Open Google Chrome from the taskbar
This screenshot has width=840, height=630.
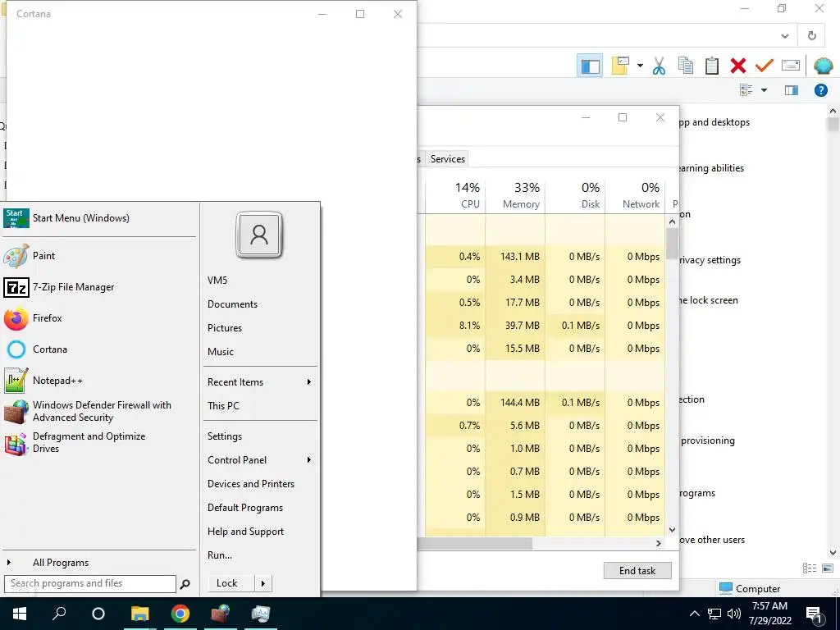180,614
